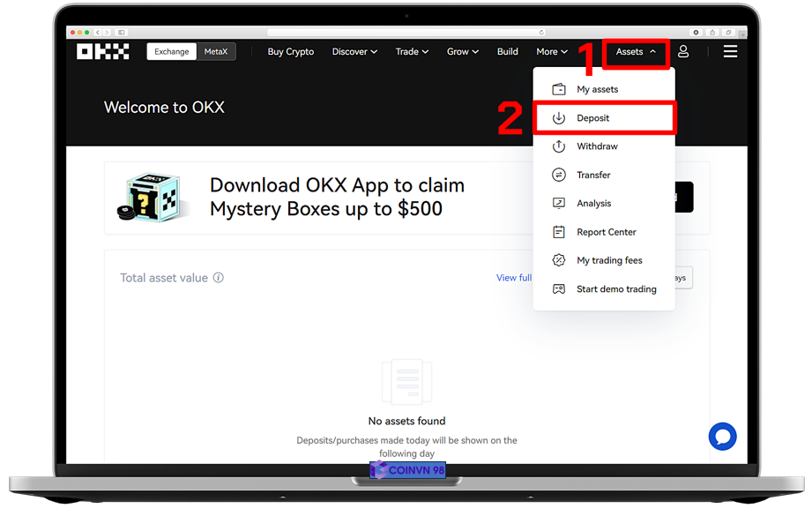Click the Transfer swap icon
This screenshot has width=812, height=516.
558,175
